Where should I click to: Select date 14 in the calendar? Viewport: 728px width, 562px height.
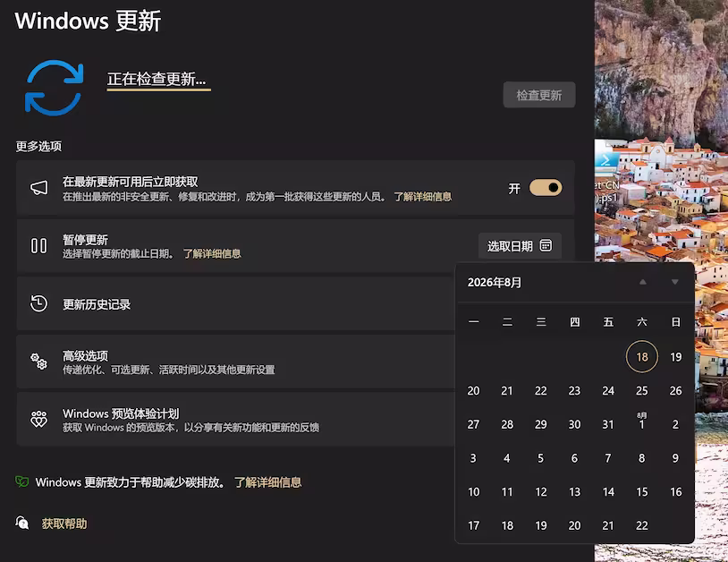[x=608, y=492]
